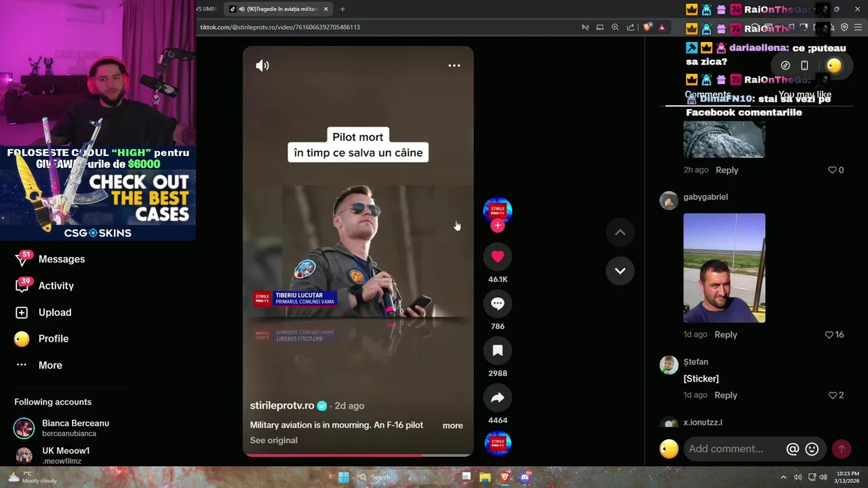Click the zoom magnifier icon in address bar
Image resolution: width=868 pixels, height=488 pixels.
(615, 27)
